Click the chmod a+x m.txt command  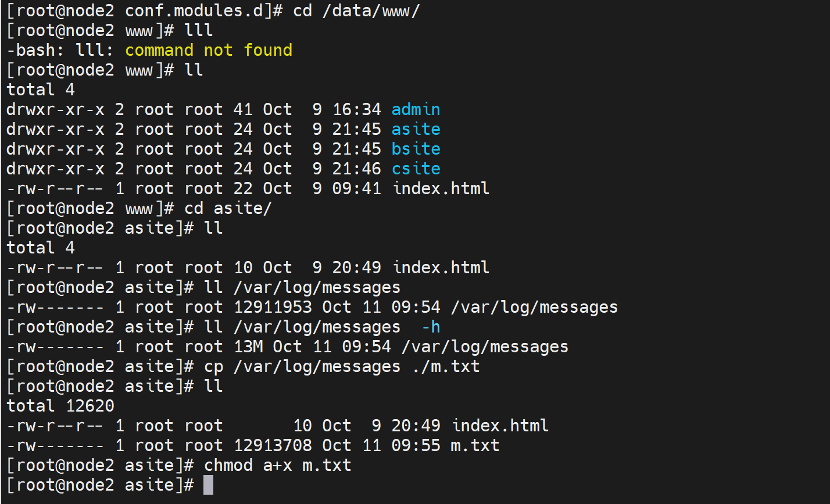pos(278,465)
